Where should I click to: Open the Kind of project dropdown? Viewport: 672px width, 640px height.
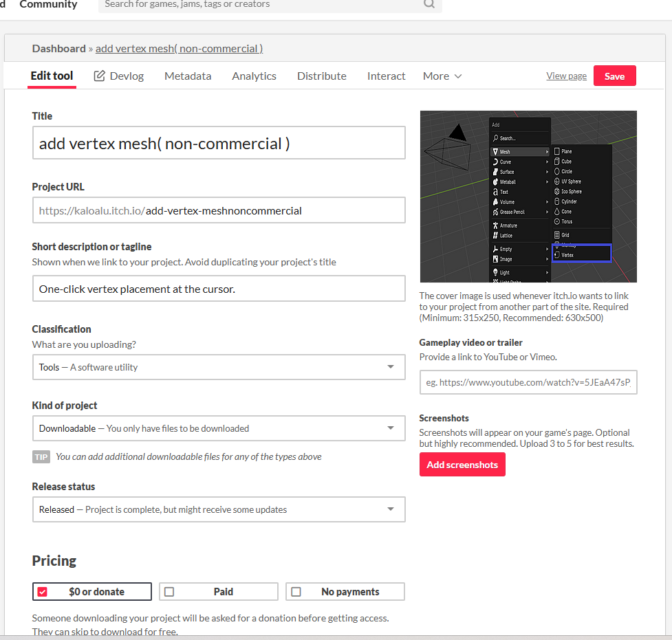219,428
